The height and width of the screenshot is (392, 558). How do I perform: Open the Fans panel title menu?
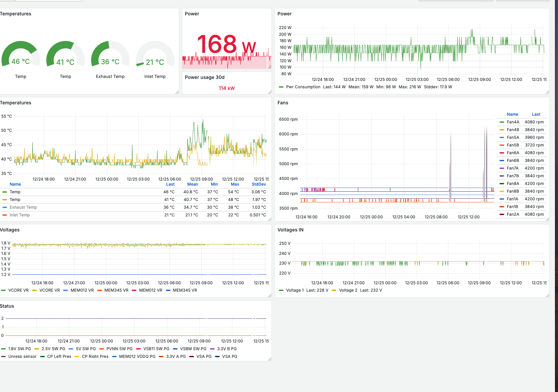click(283, 103)
